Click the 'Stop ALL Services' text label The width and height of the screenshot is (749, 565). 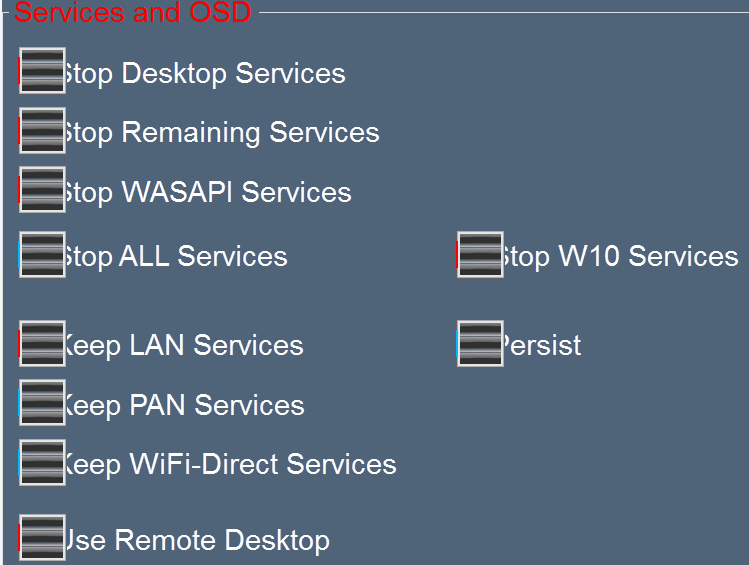[x=176, y=257]
